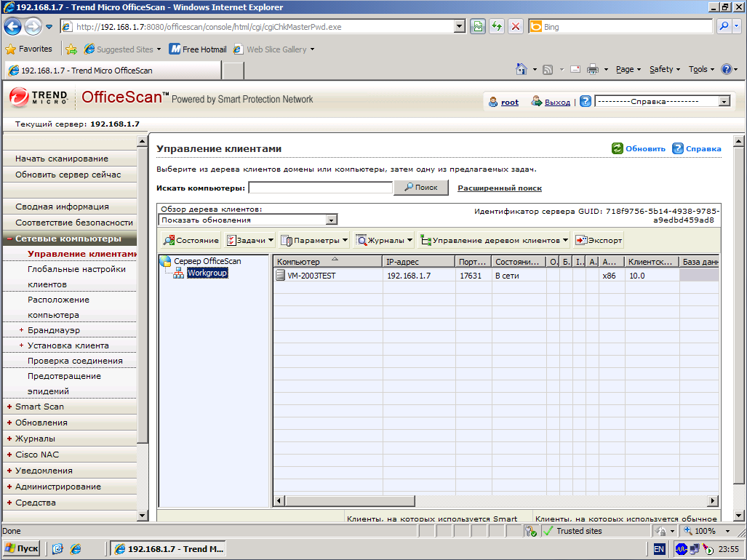Click the Refresh page icon beside address bar
The width and height of the screenshot is (747, 560).
496,27
